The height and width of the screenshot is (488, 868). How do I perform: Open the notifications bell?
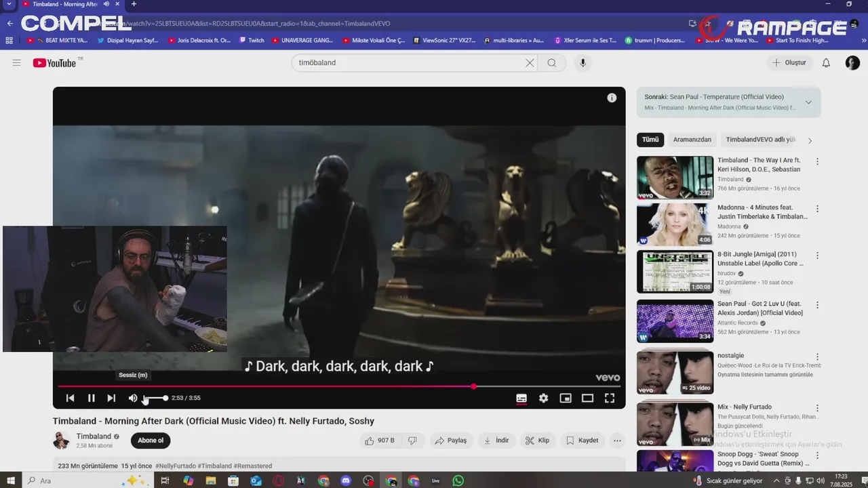tap(826, 63)
